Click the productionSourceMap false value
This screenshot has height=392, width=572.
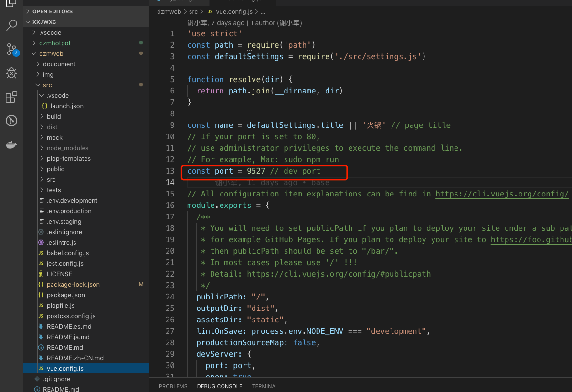(x=304, y=342)
